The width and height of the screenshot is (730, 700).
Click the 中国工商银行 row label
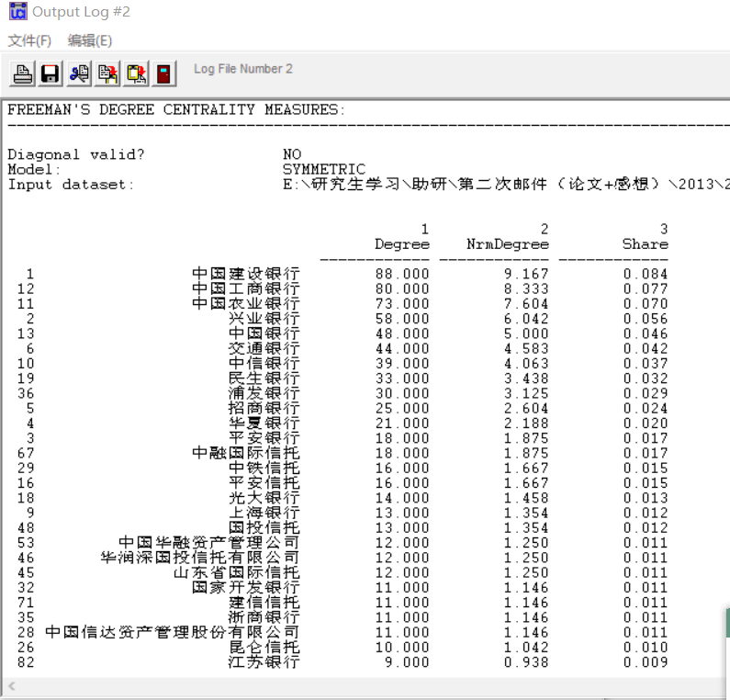click(246, 288)
